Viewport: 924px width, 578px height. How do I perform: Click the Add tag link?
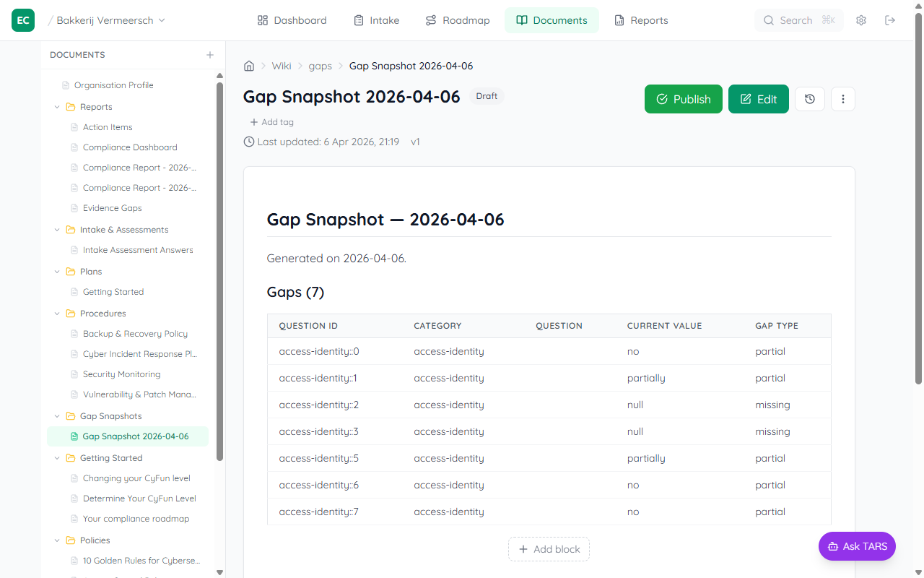coord(272,122)
